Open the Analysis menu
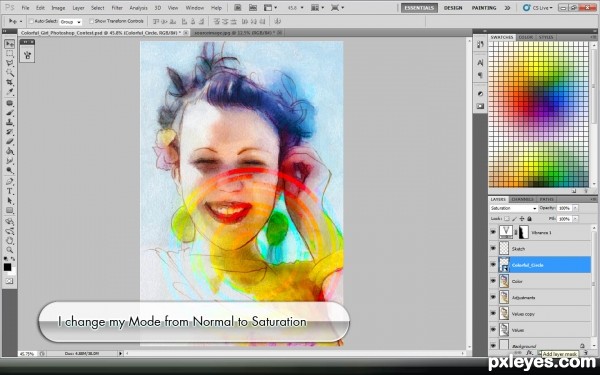Image resolution: width=600 pixels, height=375 pixels. (x=138, y=8)
